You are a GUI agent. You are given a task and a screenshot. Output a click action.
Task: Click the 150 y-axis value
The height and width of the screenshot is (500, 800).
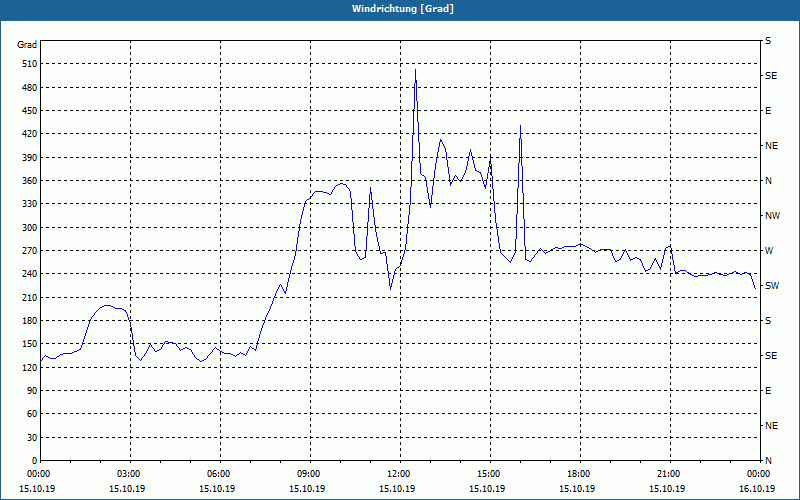click(x=30, y=344)
